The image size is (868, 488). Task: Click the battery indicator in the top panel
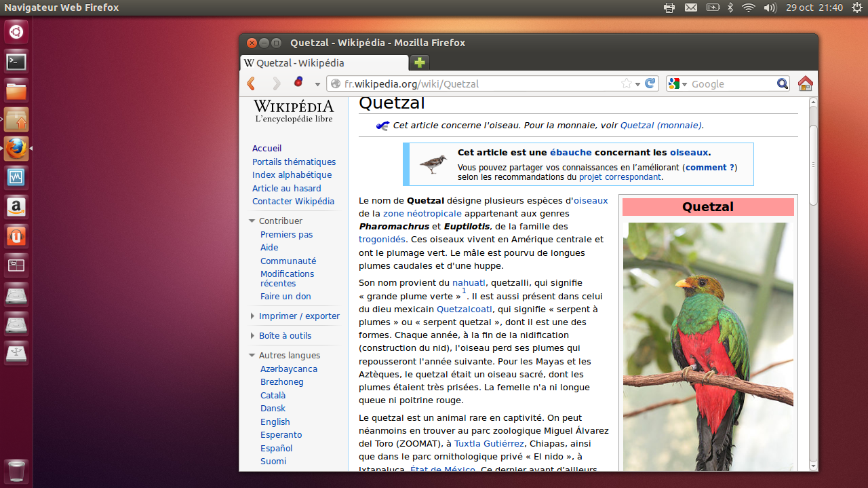point(713,7)
